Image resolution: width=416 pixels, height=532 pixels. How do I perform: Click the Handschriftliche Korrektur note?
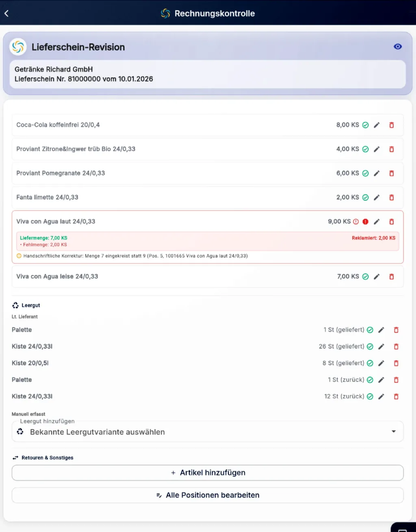(135, 256)
